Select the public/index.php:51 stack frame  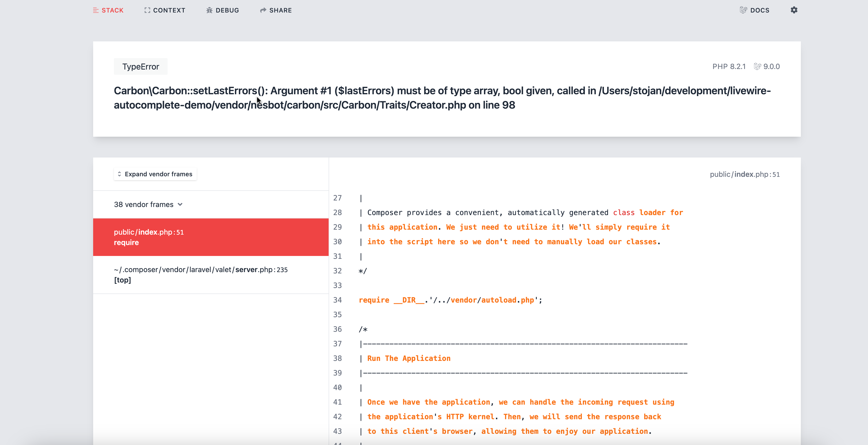[210, 237]
